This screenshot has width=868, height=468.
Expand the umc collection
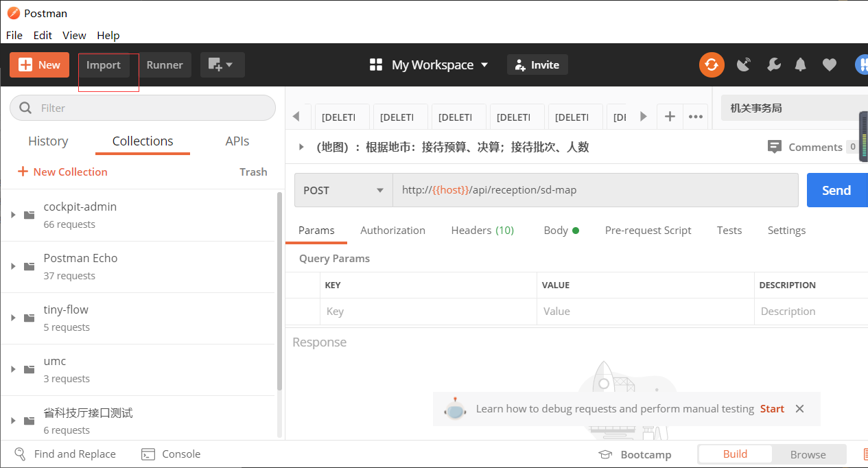[13, 369]
